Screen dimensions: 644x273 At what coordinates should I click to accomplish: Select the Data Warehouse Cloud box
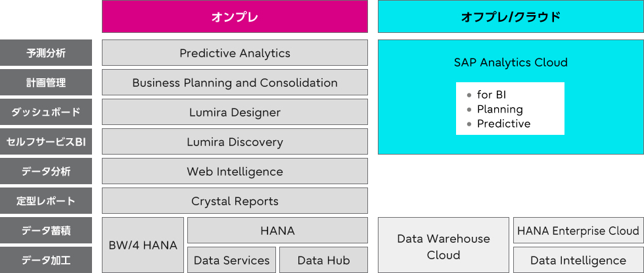coord(444,245)
